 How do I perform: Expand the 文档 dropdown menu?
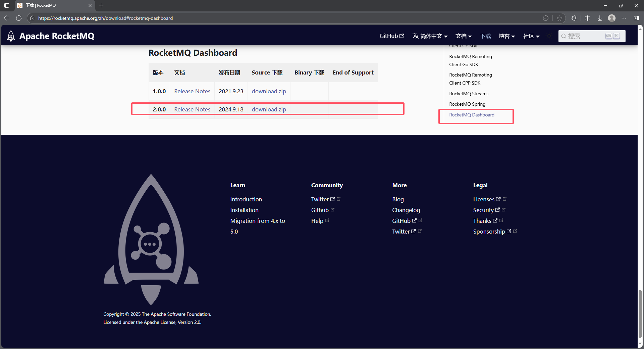[463, 36]
